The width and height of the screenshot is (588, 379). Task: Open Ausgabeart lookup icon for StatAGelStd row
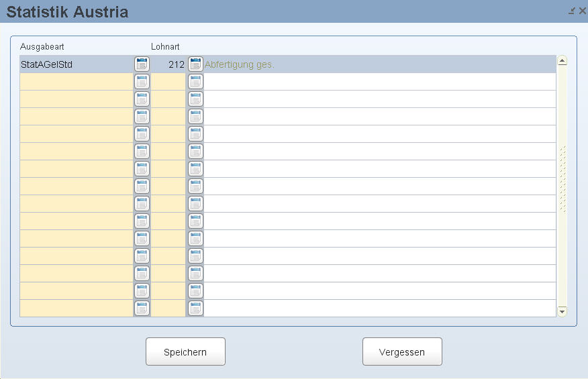[x=142, y=64]
